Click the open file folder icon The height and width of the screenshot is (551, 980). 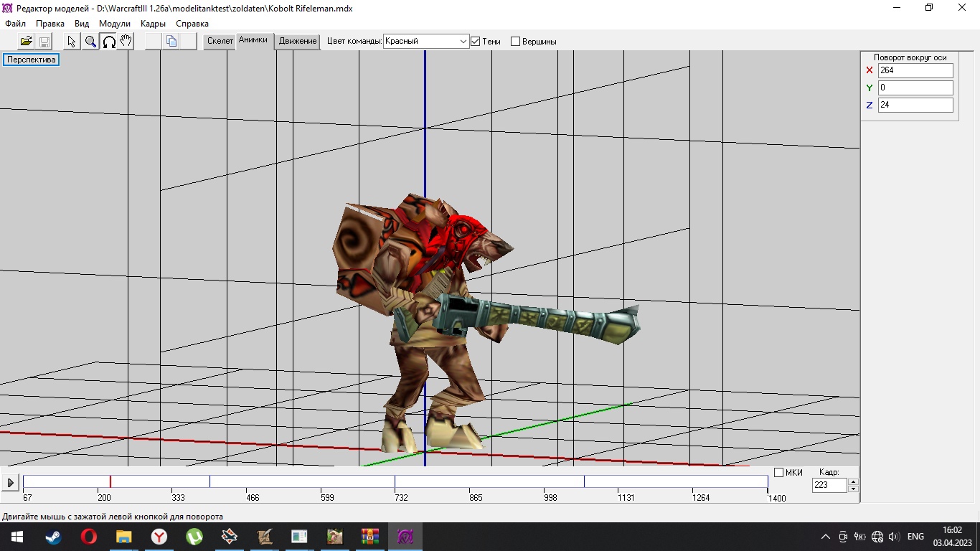[x=26, y=41]
